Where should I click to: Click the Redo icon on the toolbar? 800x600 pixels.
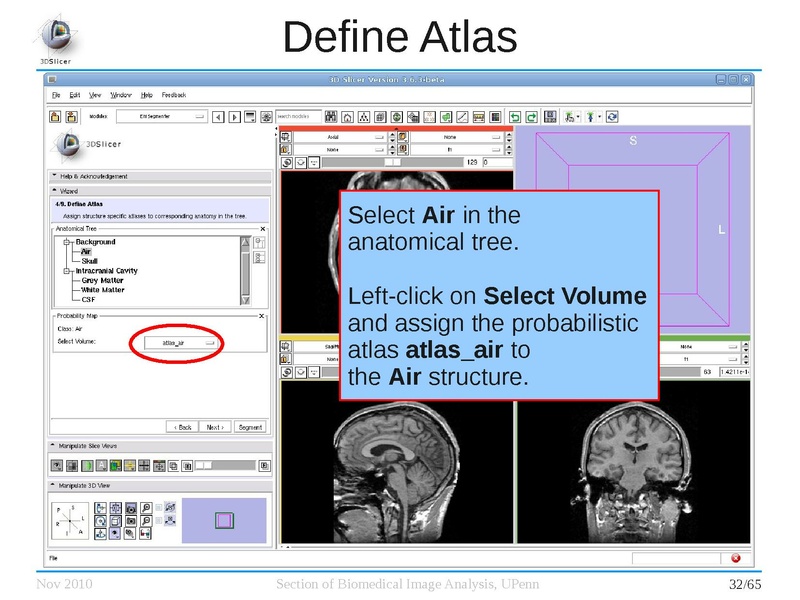click(530, 117)
